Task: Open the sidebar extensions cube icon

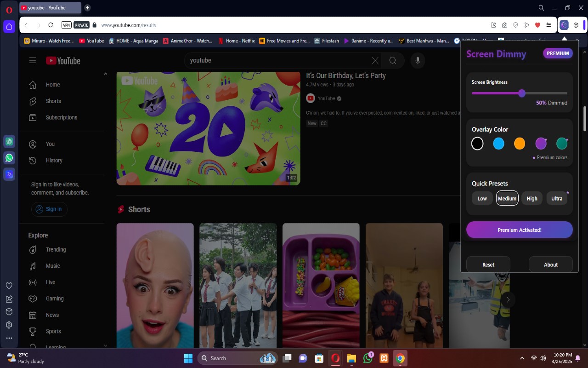Action: coord(9,311)
